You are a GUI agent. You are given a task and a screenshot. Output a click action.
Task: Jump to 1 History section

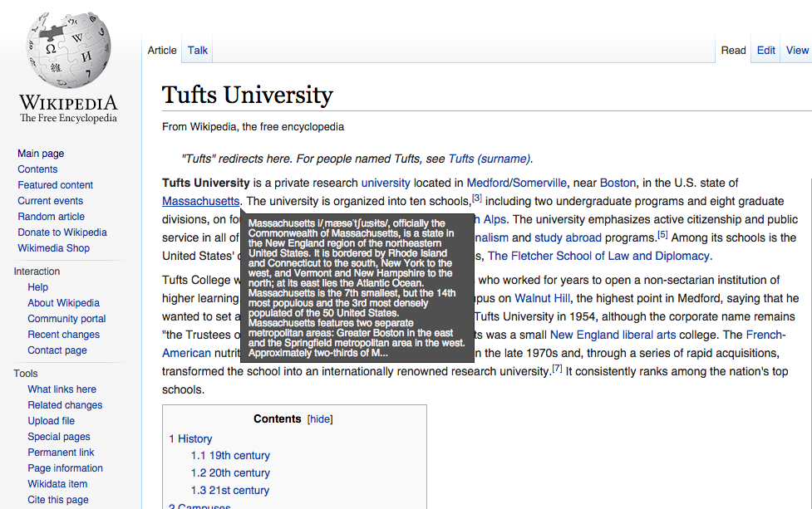coord(190,438)
